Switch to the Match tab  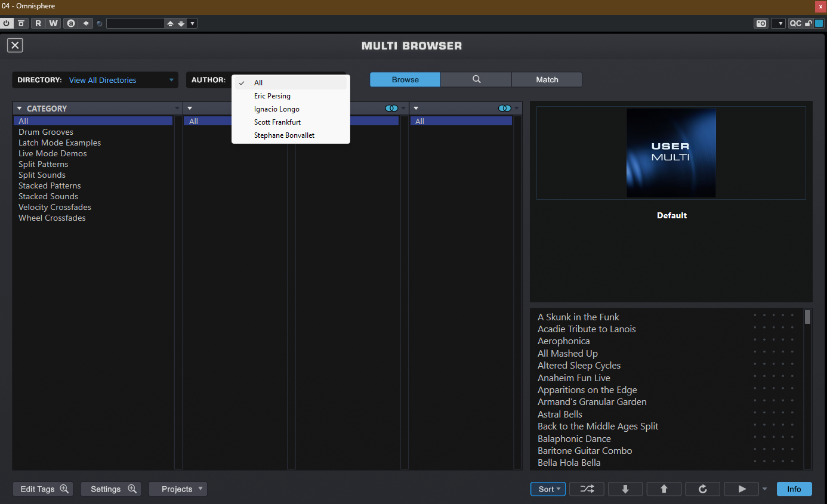[x=547, y=79]
